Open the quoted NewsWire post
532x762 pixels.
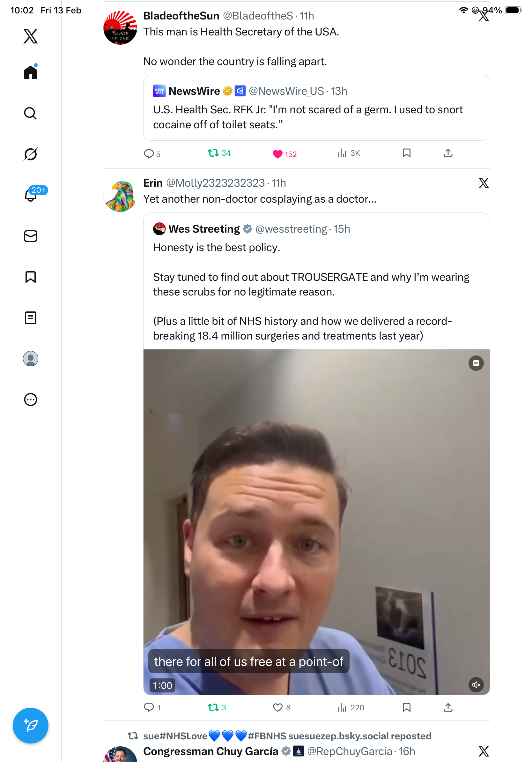tap(316, 108)
